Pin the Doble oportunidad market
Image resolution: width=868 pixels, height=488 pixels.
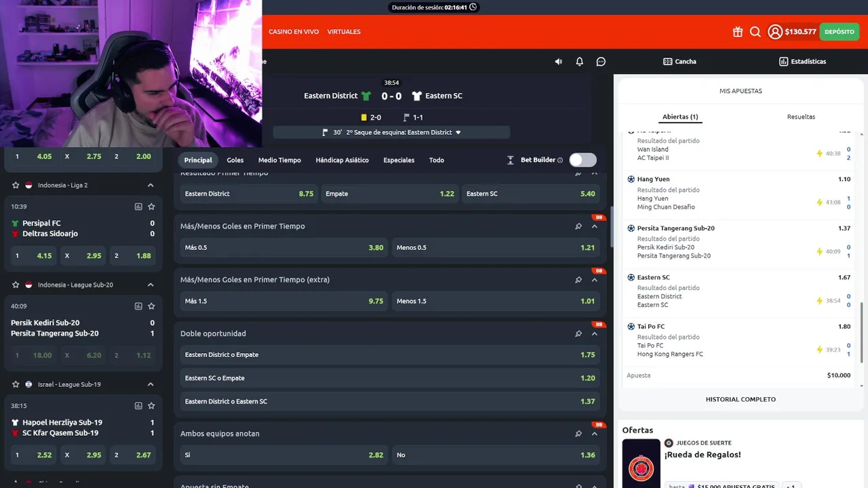578,333
